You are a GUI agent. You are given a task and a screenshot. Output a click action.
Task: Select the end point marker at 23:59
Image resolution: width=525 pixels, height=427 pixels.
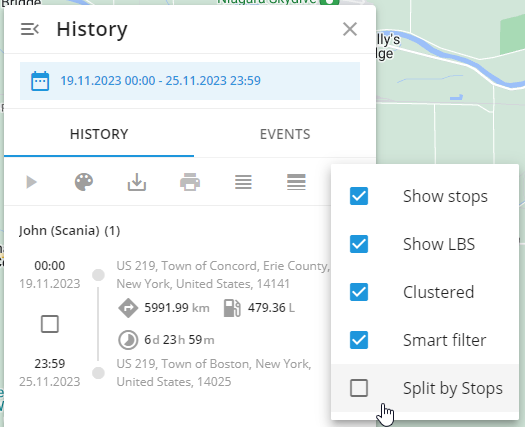pos(98,373)
